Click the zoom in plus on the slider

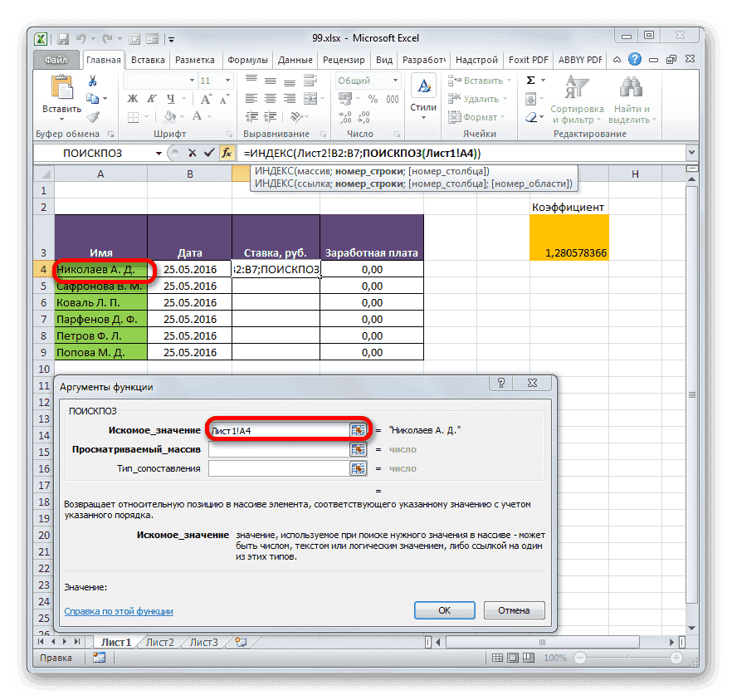pyautogui.click(x=675, y=657)
